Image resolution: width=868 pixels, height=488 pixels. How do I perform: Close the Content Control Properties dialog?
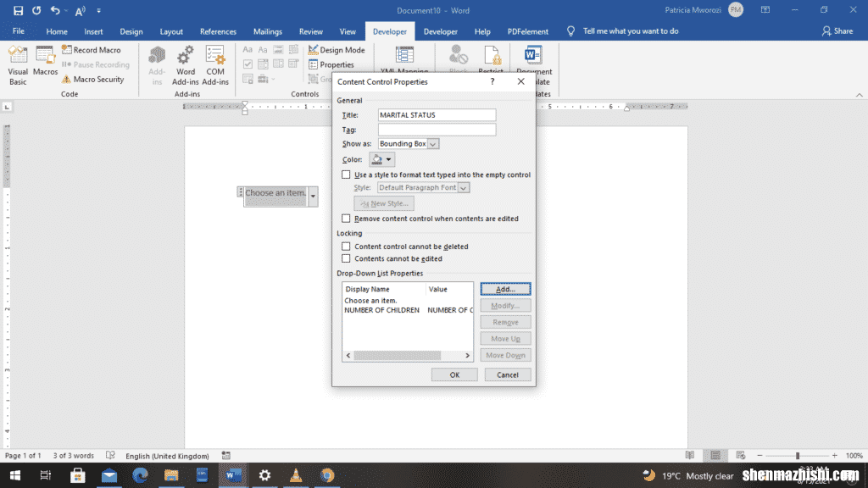pos(521,81)
